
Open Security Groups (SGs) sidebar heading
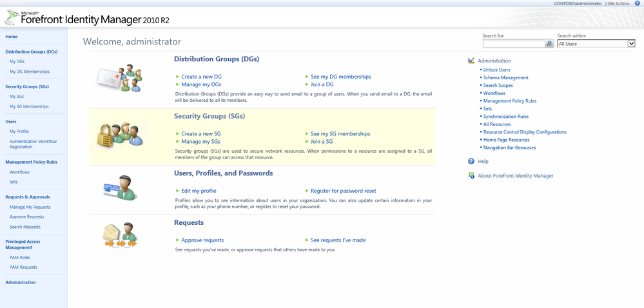[26, 86]
